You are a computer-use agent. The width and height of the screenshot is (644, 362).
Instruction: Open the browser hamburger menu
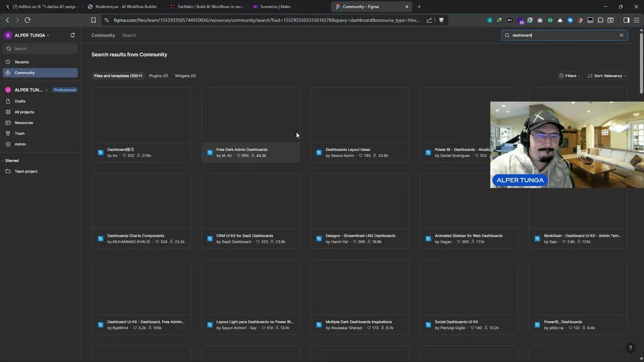pyautogui.click(x=636, y=20)
